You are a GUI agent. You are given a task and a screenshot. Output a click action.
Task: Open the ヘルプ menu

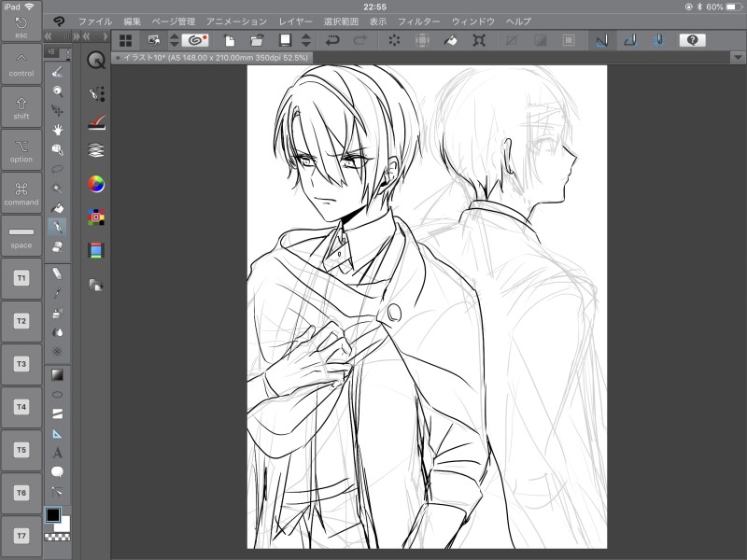pyautogui.click(x=518, y=21)
